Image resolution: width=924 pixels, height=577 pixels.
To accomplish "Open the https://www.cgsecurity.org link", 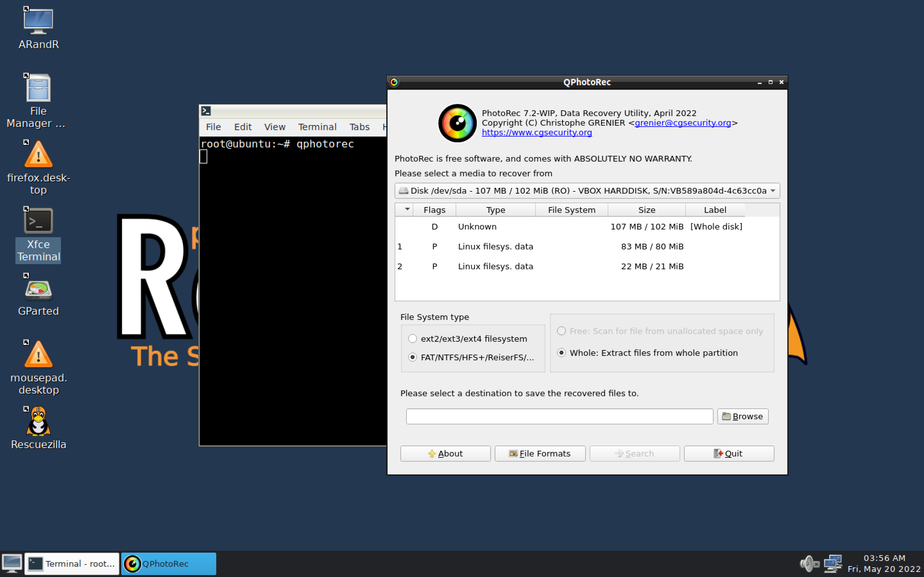I will 536,132.
